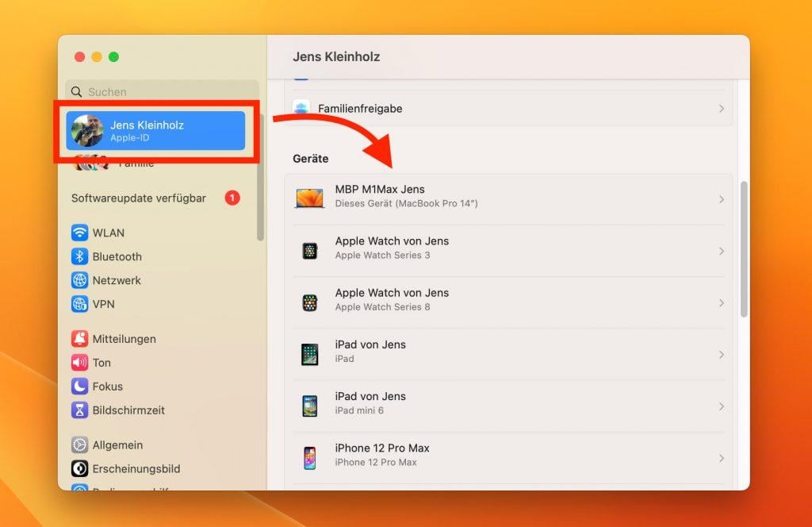Click the VPN icon
This screenshot has width=812, height=527.
tap(79, 304)
